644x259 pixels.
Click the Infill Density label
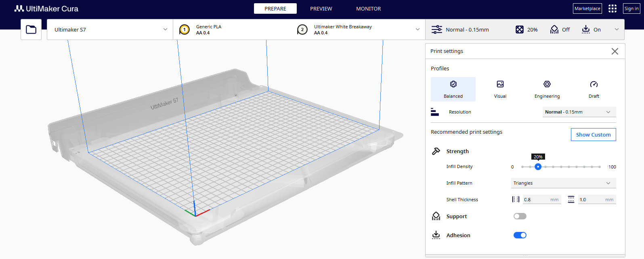[459, 166]
